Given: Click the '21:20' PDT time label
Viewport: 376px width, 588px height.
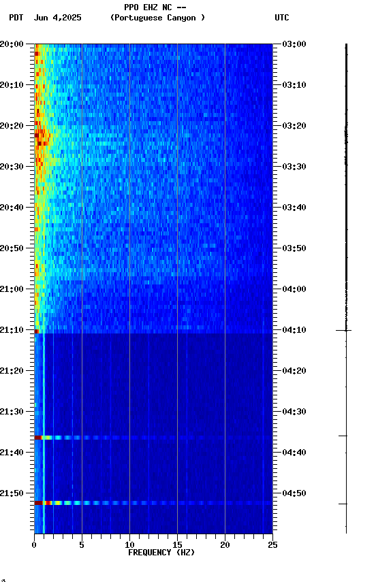Looking at the screenshot, I should click(x=12, y=371).
